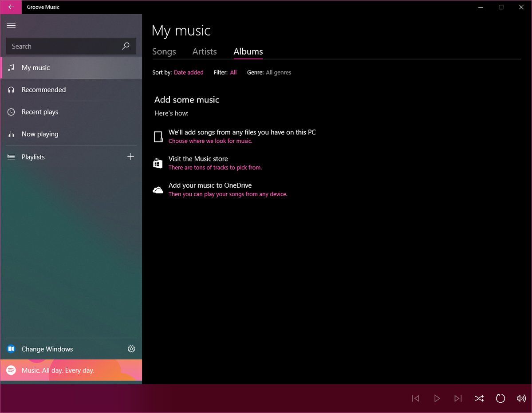Minimize the Groove Music window
532x413 pixels.
[481, 7]
